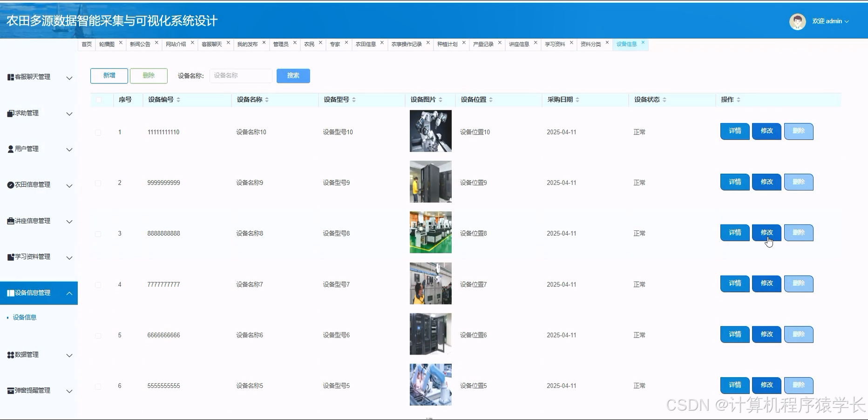Open the device image of 设备名称8
Viewport: 868px width, 420px height.
click(x=431, y=232)
